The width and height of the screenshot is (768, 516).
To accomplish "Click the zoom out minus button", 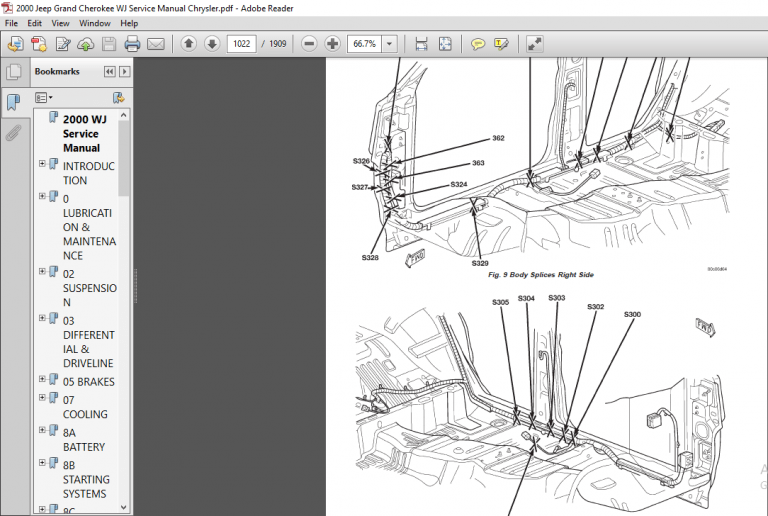I will tap(309, 44).
